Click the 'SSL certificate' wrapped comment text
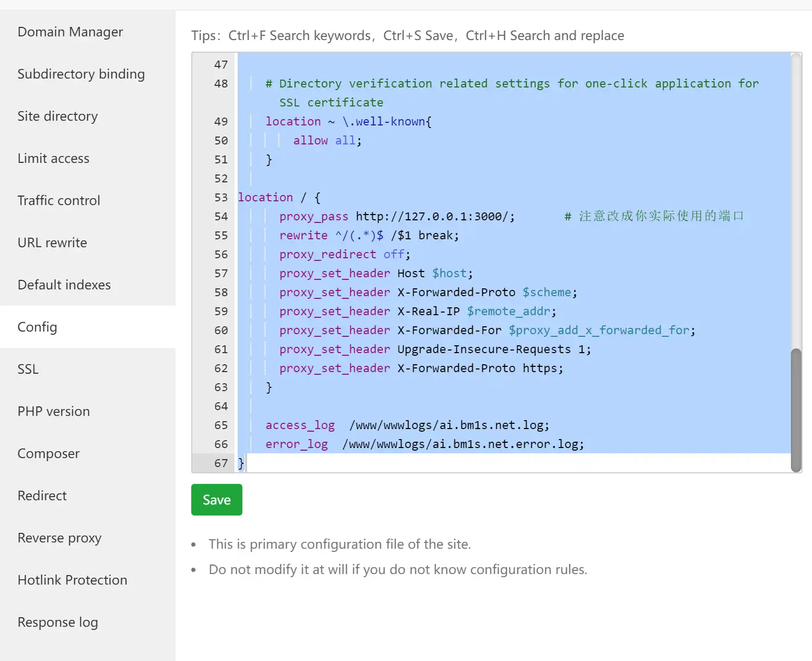Viewport: 812px width, 661px height. 331,102
